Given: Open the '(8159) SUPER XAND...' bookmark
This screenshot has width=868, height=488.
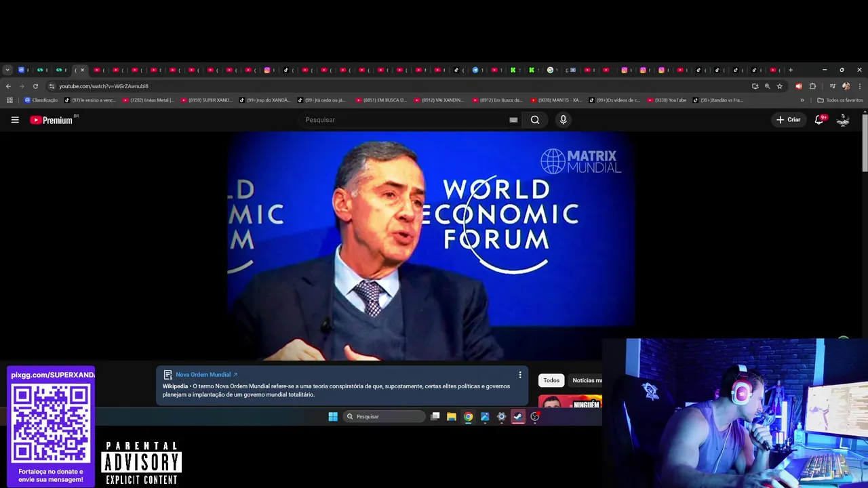Looking at the screenshot, I should 207,100.
